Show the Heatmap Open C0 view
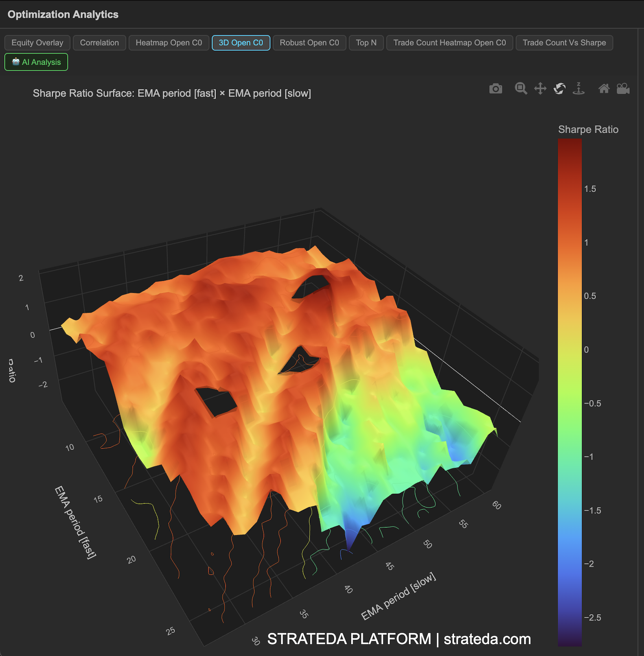 click(x=169, y=43)
